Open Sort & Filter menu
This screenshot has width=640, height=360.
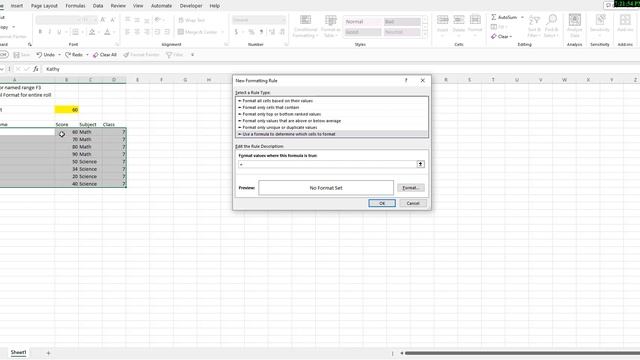pos(534,26)
